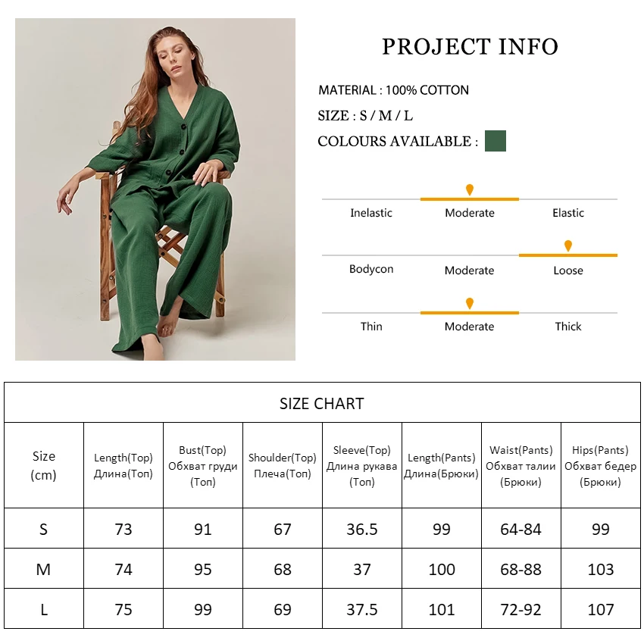The height and width of the screenshot is (644, 644).
Task: Click the orange marker above Loose
Action: [x=568, y=245]
